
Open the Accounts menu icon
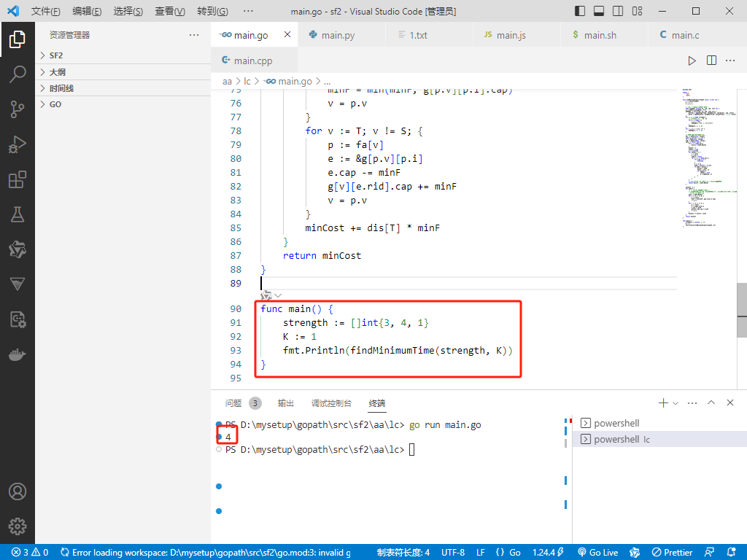(18, 491)
